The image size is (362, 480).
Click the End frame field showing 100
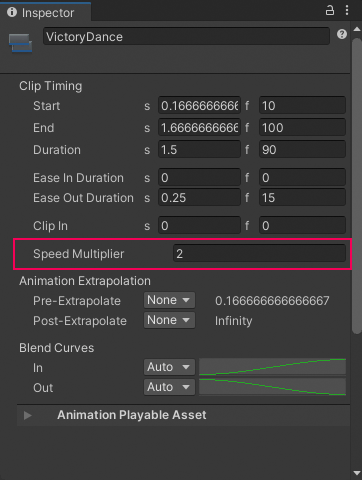click(x=302, y=127)
